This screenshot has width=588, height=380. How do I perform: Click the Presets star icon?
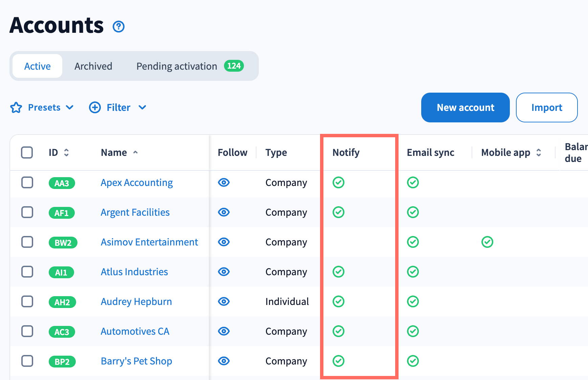pyautogui.click(x=16, y=108)
